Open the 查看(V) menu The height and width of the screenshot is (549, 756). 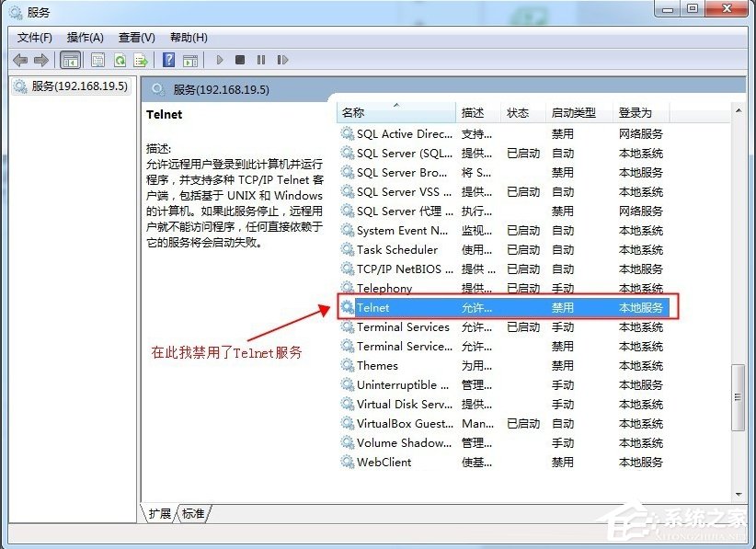click(x=135, y=38)
